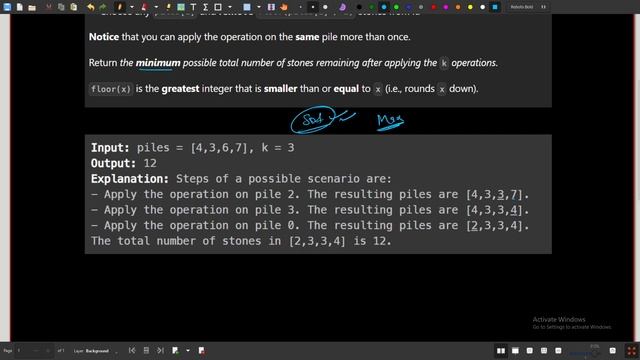Click the Save document icon
The image size is (640, 360).
[7, 7]
